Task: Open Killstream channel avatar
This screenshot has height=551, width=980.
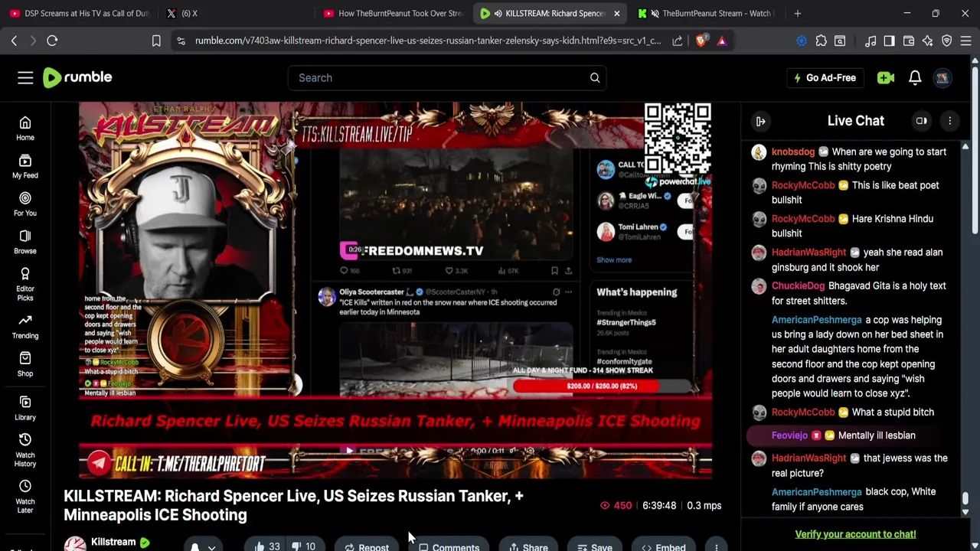Action: coord(75,544)
